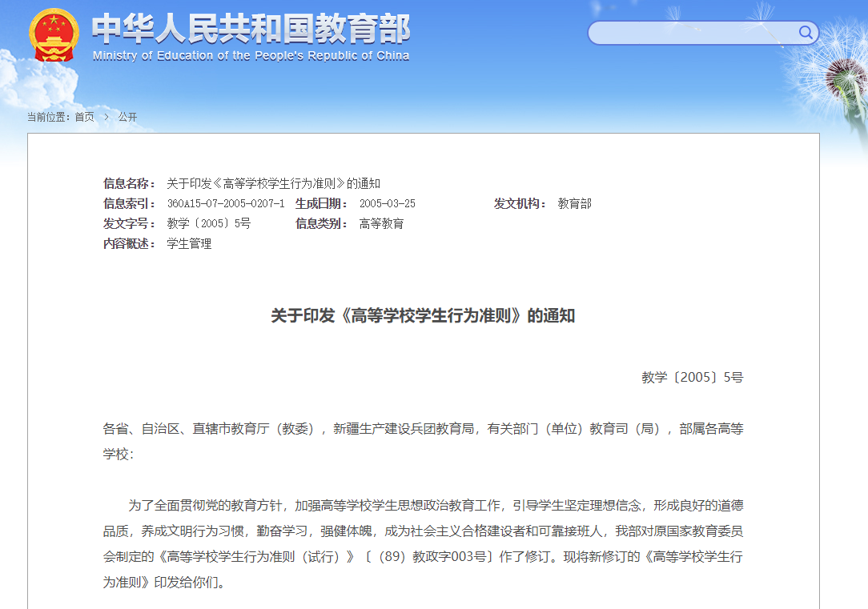The width and height of the screenshot is (868, 609).
Task: Go to 首页 in the breadcrumb
Action: point(84,117)
